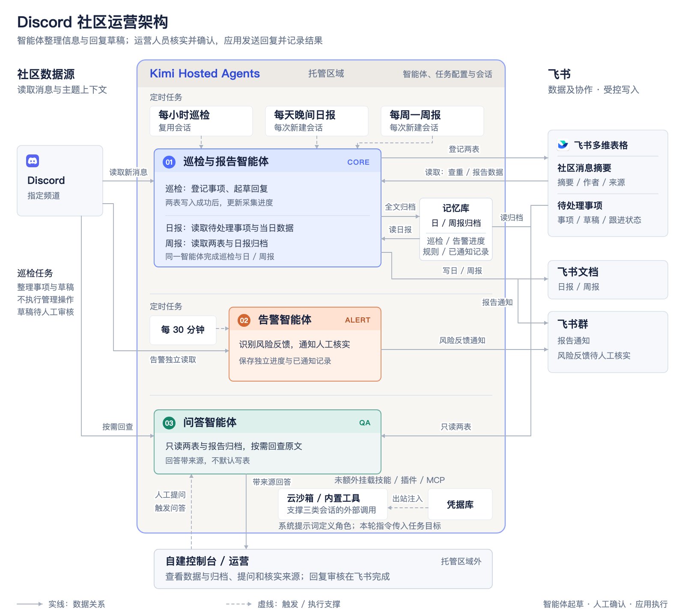
Task: Click the 自建控制台 / 运营 heading
Action: pyautogui.click(x=207, y=561)
